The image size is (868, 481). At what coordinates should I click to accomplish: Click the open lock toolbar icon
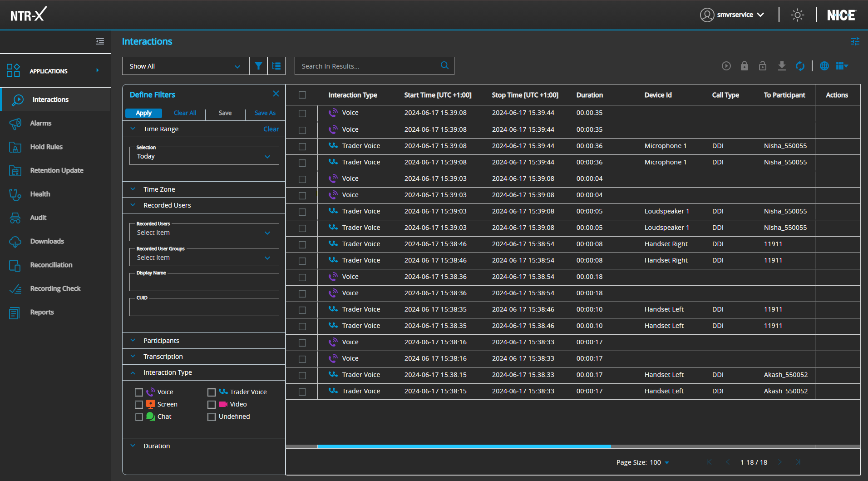(x=763, y=66)
